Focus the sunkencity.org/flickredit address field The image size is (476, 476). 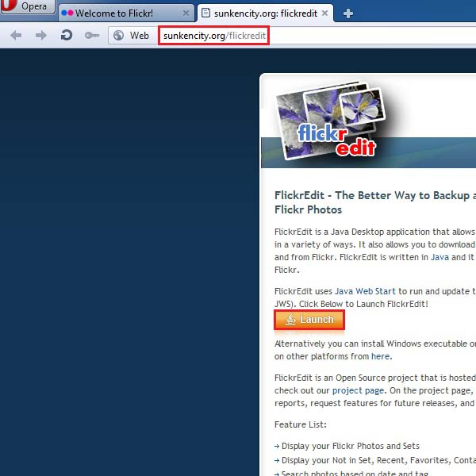pos(214,36)
